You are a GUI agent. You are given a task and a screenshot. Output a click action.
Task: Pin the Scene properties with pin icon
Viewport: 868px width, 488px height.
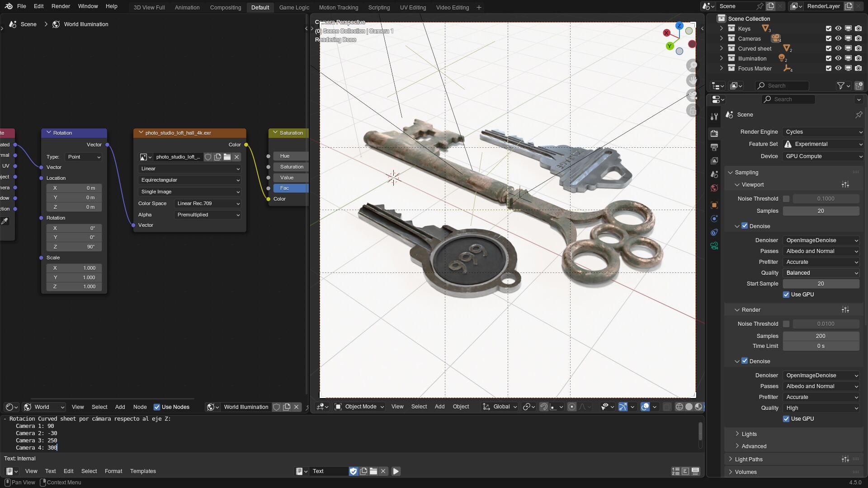click(859, 115)
